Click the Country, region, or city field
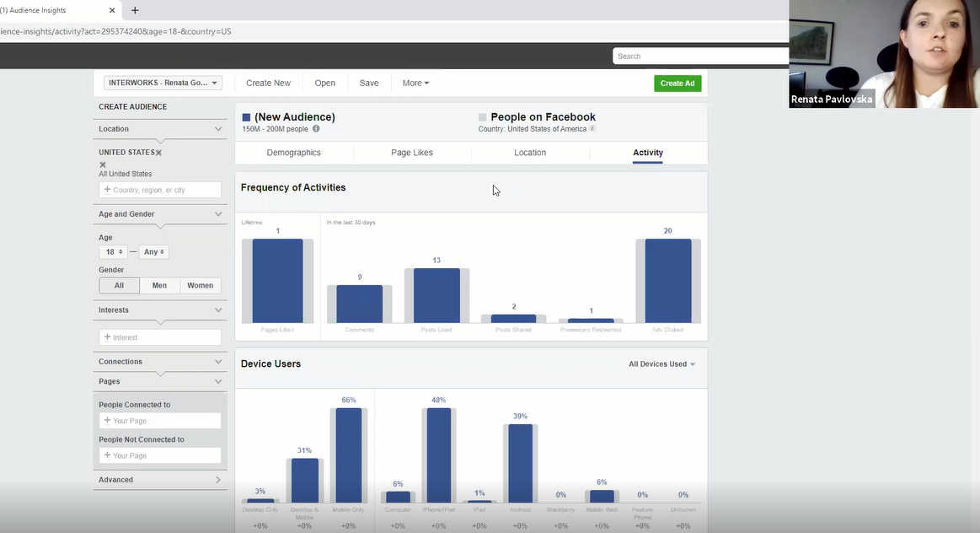 point(160,190)
